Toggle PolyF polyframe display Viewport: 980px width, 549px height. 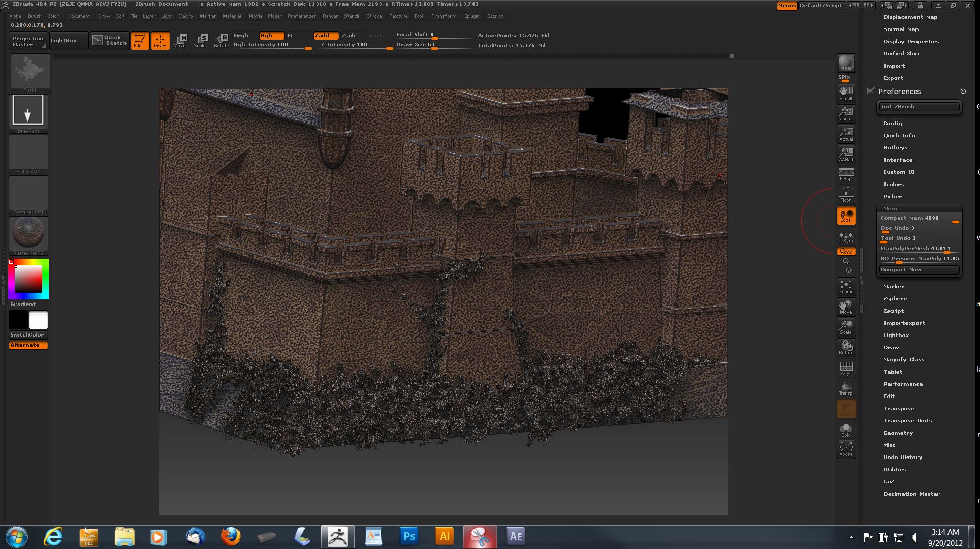(846, 368)
